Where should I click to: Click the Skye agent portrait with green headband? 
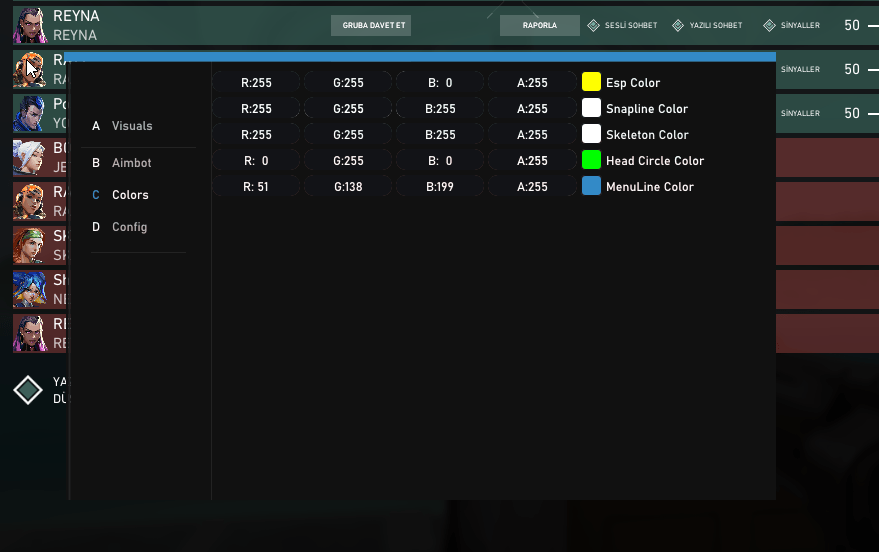point(29,245)
